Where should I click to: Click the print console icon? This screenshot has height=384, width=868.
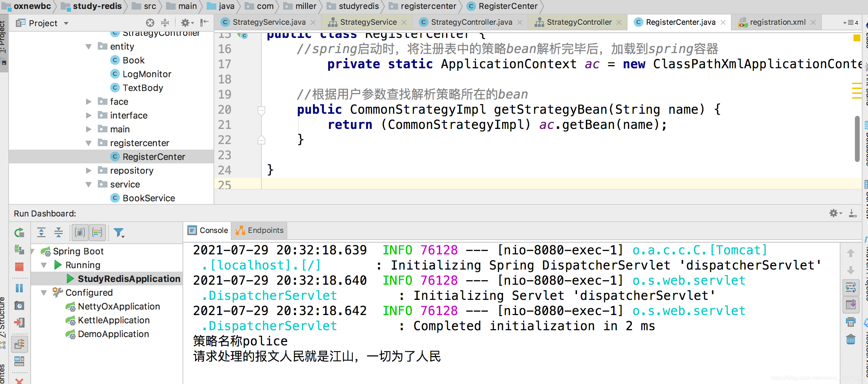point(850,322)
